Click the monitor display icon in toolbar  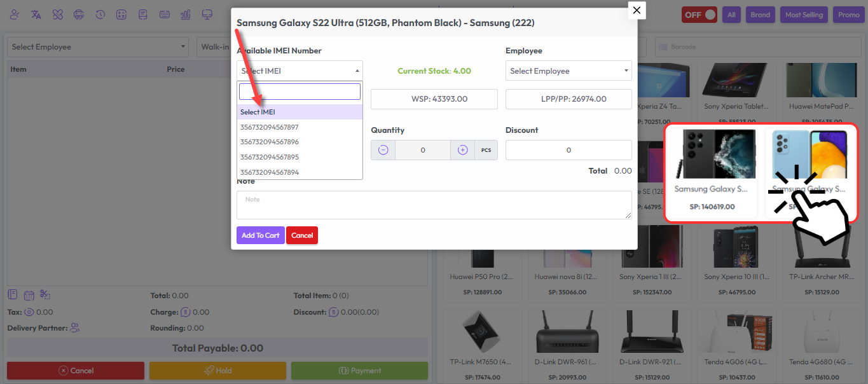[x=207, y=14]
